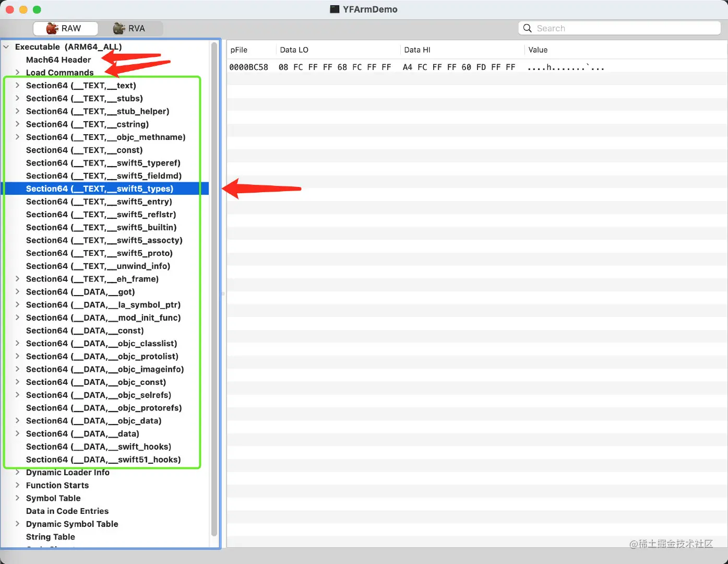Expand Section64 (__DATA,__objc_selrefs) chevron
Image resolution: width=728 pixels, height=564 pixels.
tap(17, 395)
